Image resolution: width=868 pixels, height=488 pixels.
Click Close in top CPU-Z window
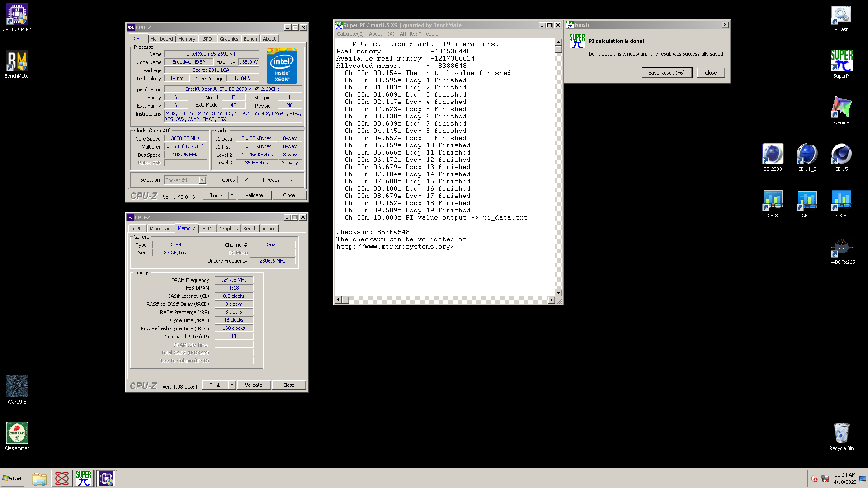(289, 195)
